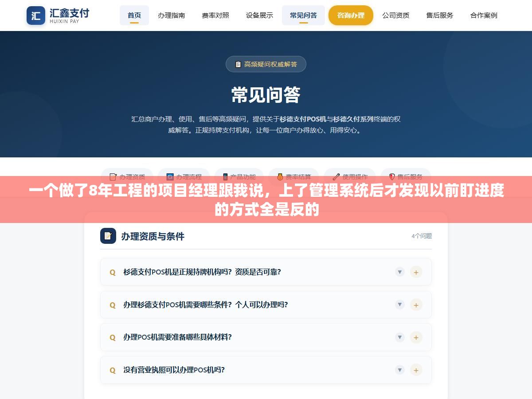Click the yellow 咨询办理 button
532x399 pixels.
pyautogui.click(x=351, y=15)
